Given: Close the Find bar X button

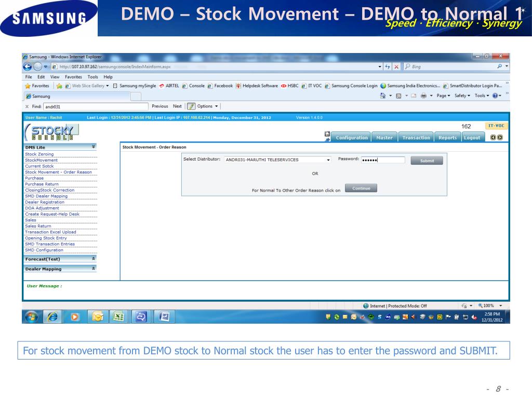Looking at the screenshot, I should click(x=27, y=107).
